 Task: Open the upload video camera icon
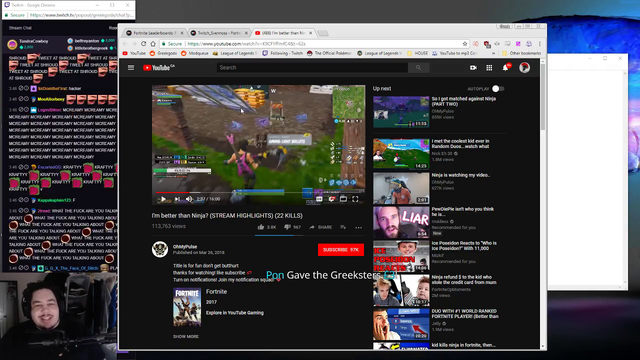pyautogui.click(x=473, y=68)
